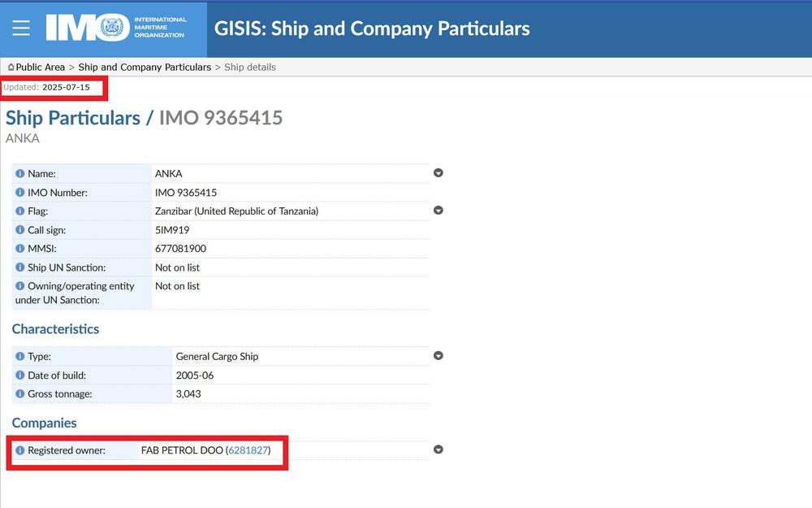
Task: Click the info icon beside Registered owner
Action: coord(20,450)
